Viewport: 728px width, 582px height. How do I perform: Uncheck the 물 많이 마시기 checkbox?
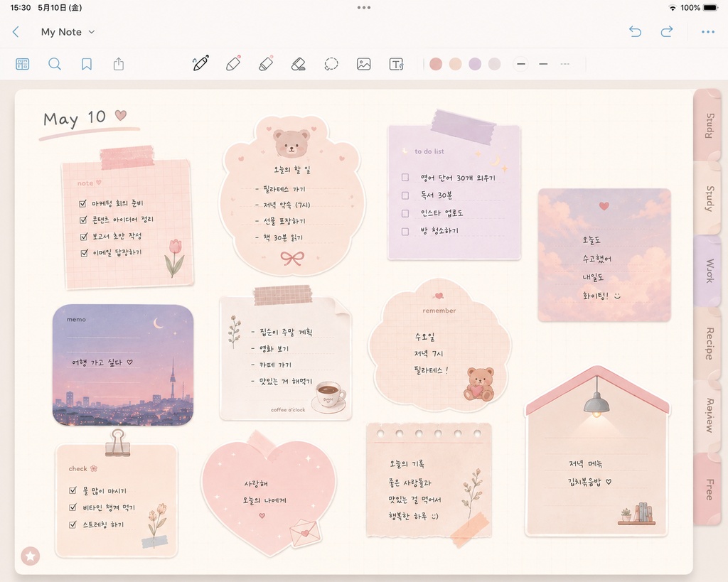tap(73, 490)
